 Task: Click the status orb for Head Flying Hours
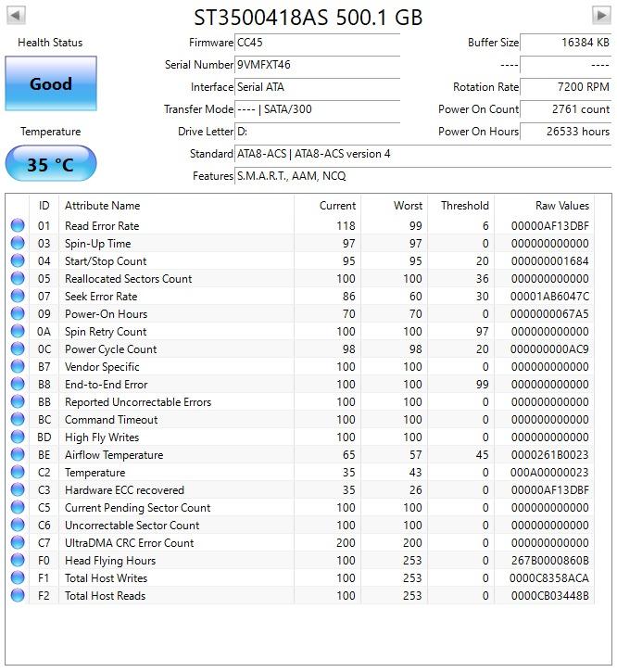click(18, 560)
